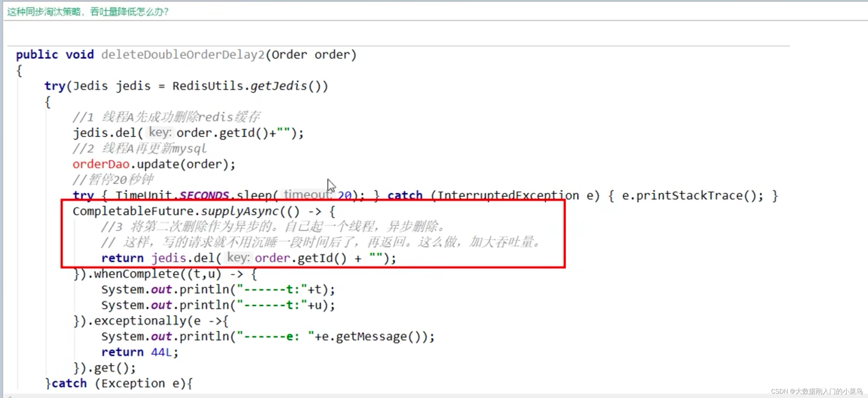The width and height of the screenshot is (868, 398).
Task: Click the return jedis.del line
Action: pyautogui.click(x=248, y=258)
